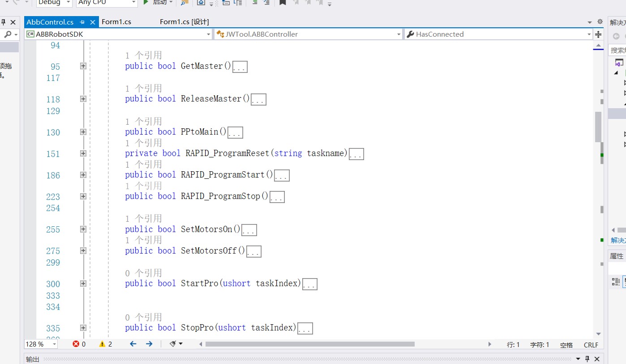Expand the GetMaster() method region
This screenshot has height=364, width=626.
pyautogui.click(x=83, y=66)
